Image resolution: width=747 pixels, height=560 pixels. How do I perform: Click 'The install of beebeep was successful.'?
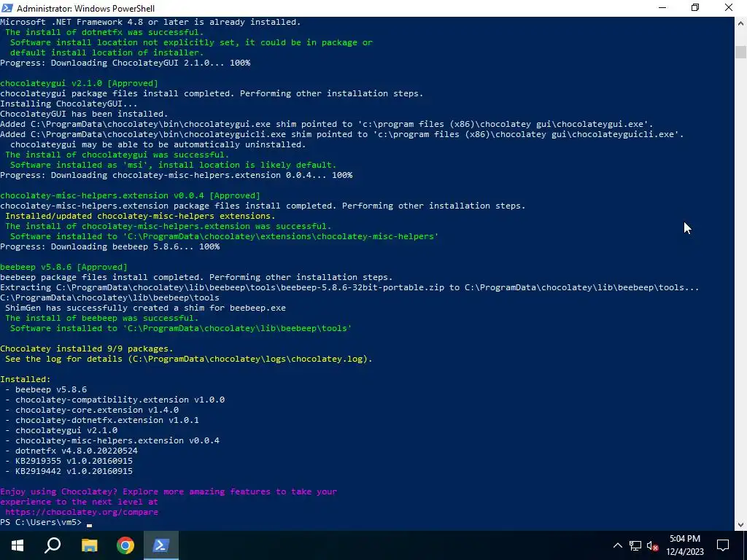(x=102, y=318)
